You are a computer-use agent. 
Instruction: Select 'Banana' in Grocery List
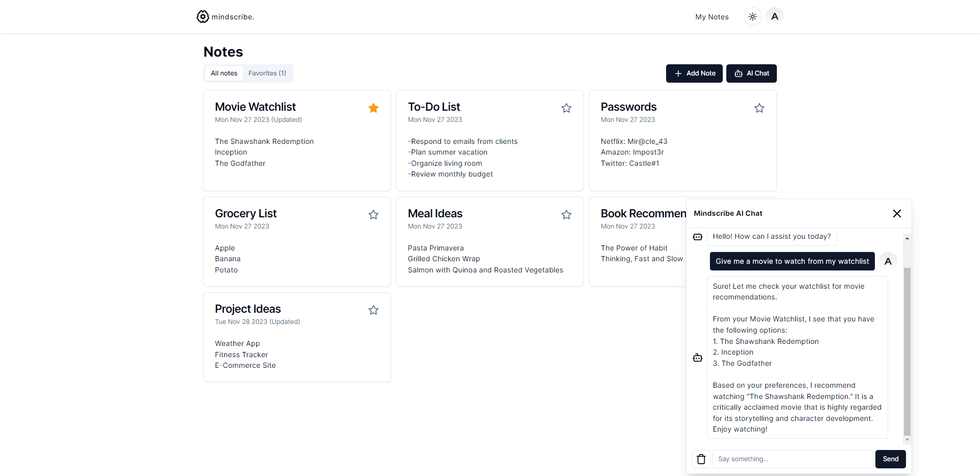(x=228, y=259)
